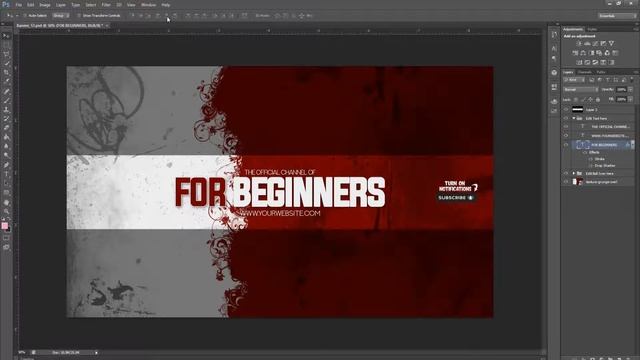Select the Rectangle shape tool
The height and width of the screenshot is (360, 640).
point(6,193)
